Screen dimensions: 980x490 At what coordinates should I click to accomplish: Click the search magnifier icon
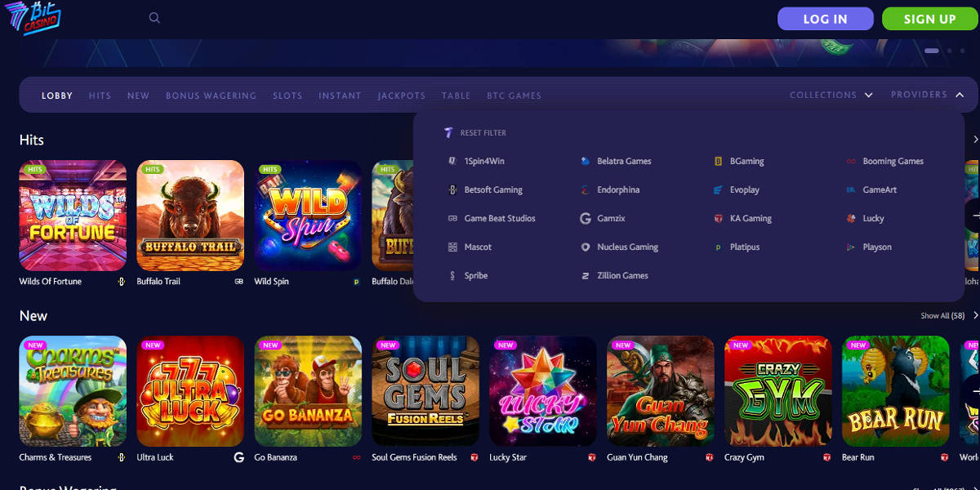154,18
